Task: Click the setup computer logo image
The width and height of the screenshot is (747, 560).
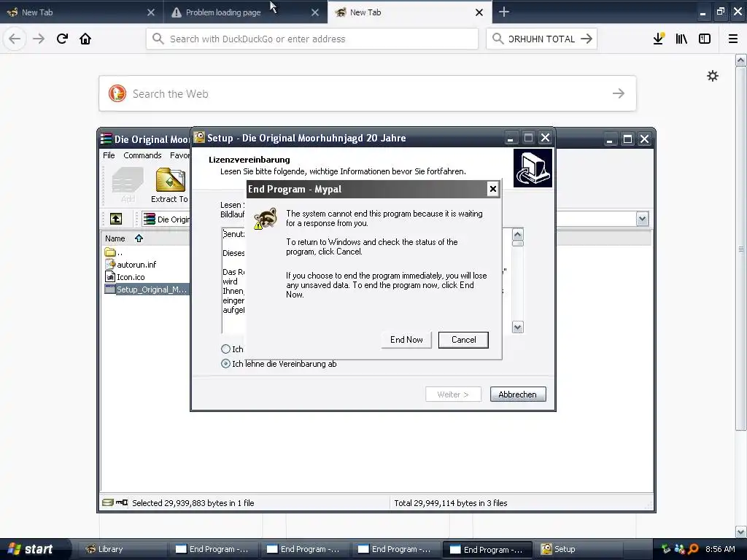Action: click(x=533, y=168)
